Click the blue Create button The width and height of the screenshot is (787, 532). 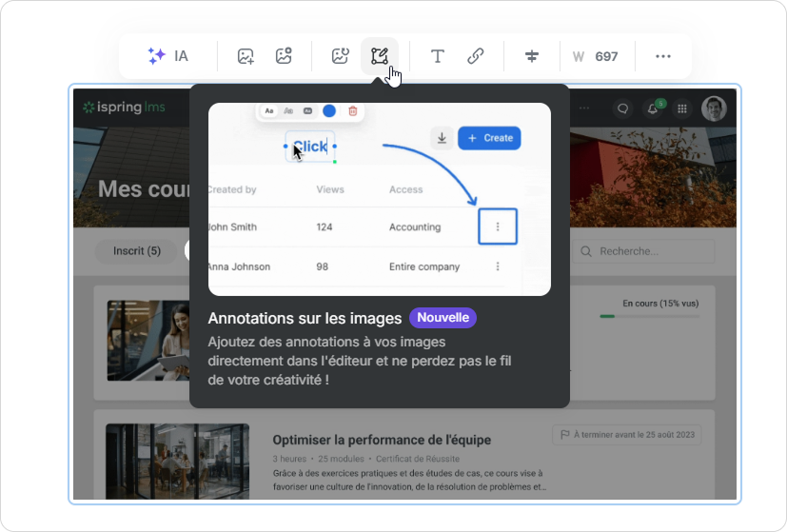click(x=489, y=138)
